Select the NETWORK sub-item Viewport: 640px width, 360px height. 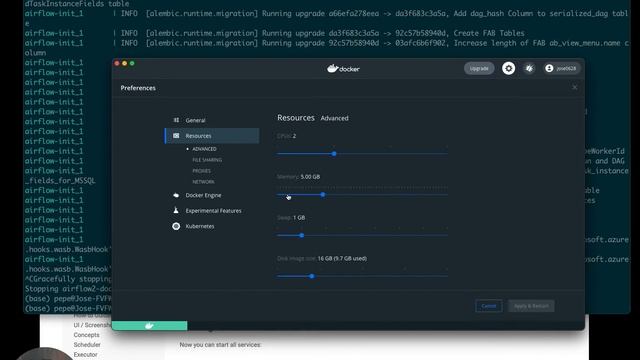[203, 182]
